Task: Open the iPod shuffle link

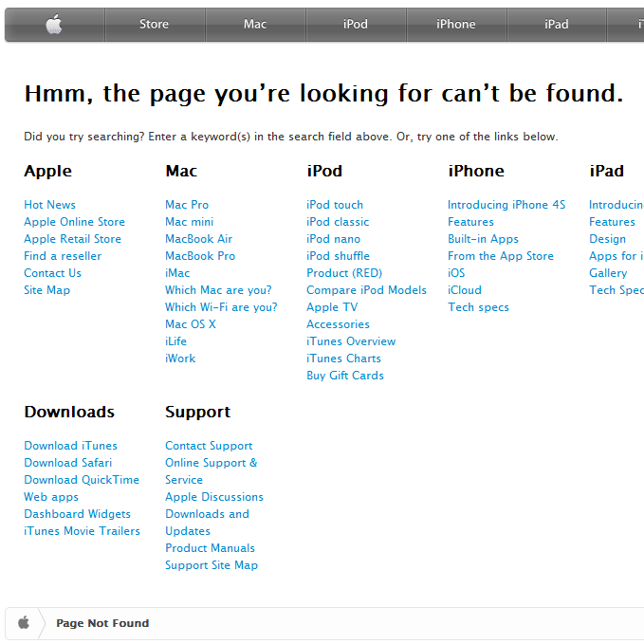Action: pyautogui.click(x=338, y=256)
